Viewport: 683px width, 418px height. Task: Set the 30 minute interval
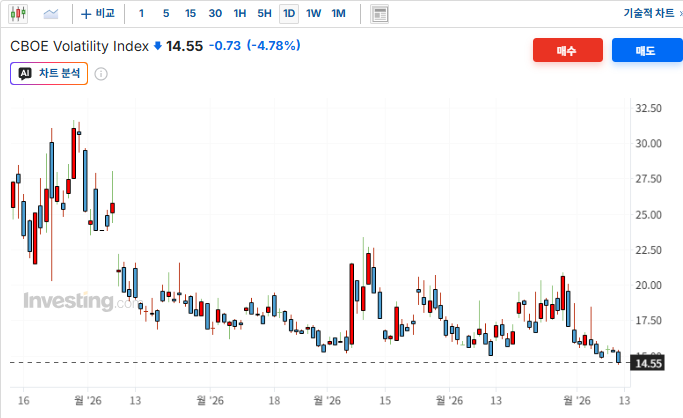(215, 13)
